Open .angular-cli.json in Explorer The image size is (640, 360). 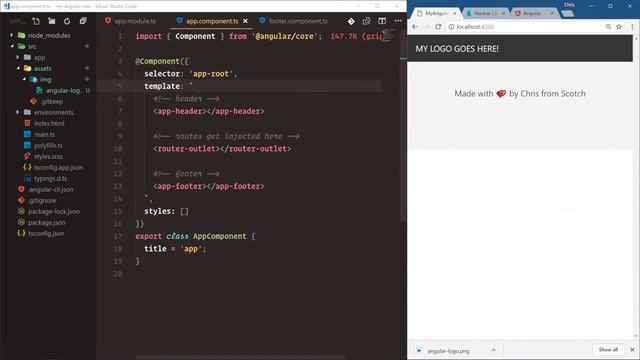(51, 190)
